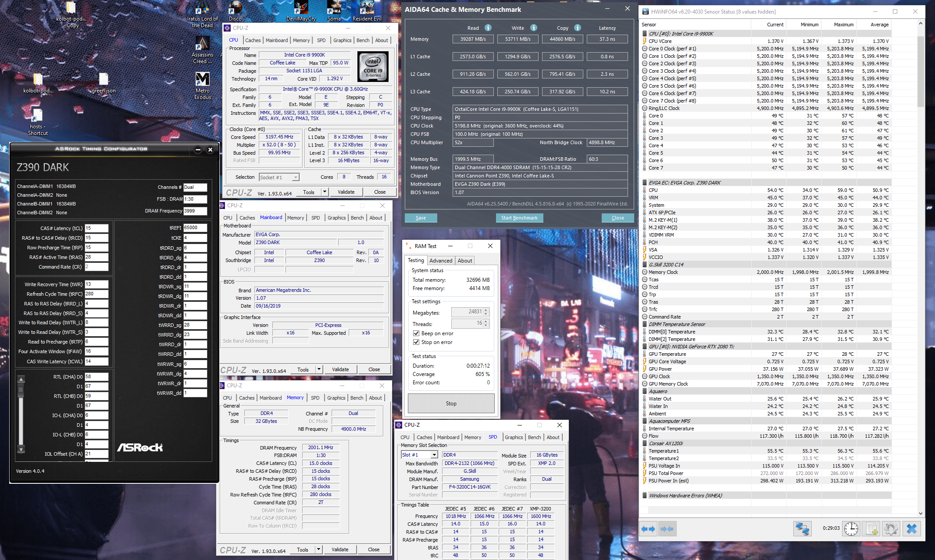Viewport: 935px width, 560px height.
Task: Click Stop button in RAM Test
Action: [x=451, y=404]
